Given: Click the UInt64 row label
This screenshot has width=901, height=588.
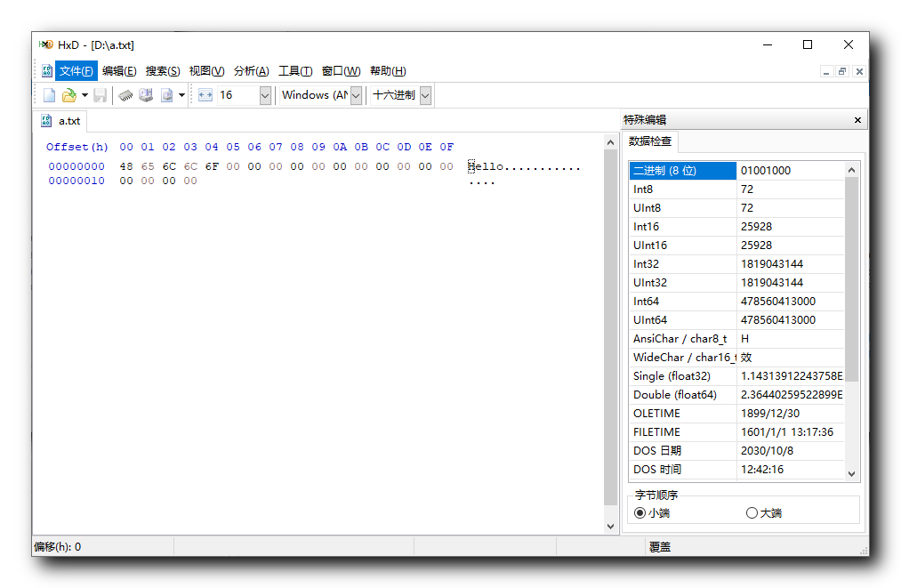Looking at the screenshot, I should coord(650,320).
